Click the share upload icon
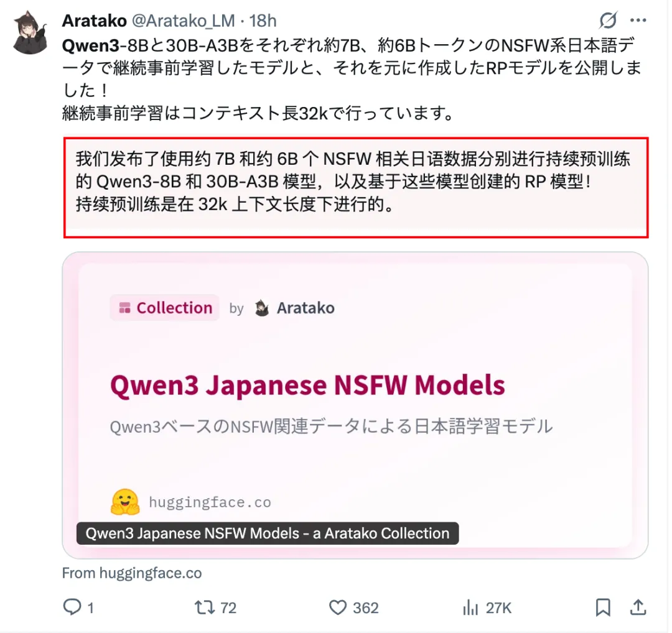Image resolution: width=672 pixels, height=633 pixels. tap(638, 608)
